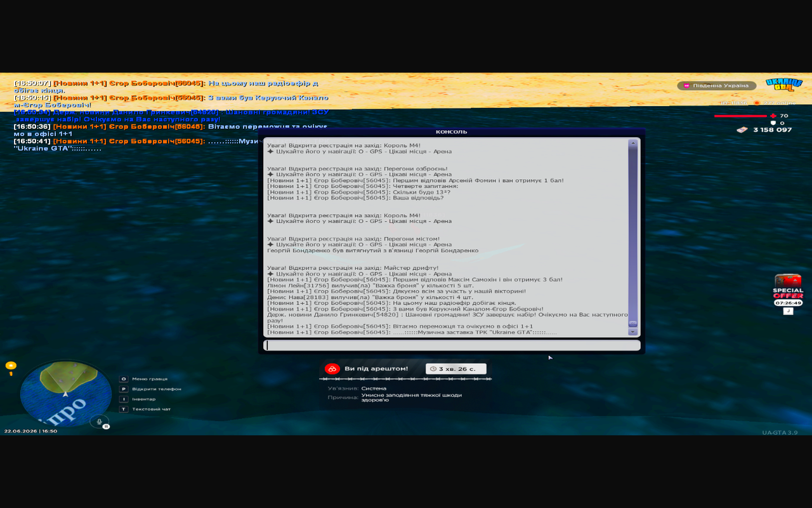Click the console scrollbar down arrow
The width and height of the screenshot is (812, 508).
coord(632,331)
